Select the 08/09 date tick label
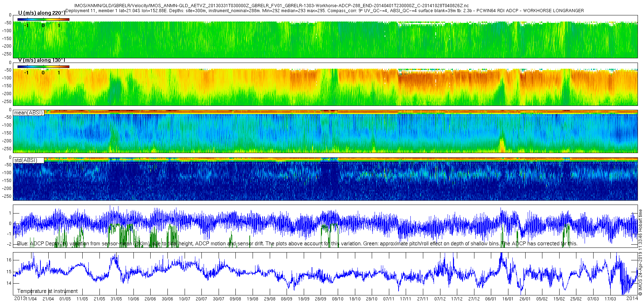This screenshot has width=644, height=304. pyautogui.click(x=287, y=299)
